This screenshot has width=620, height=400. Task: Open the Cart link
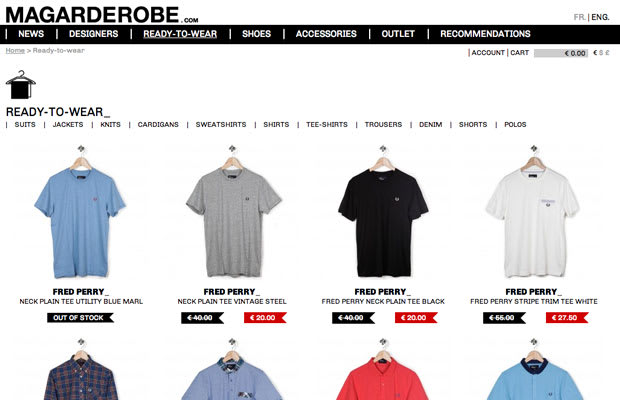tap(520, 53)
